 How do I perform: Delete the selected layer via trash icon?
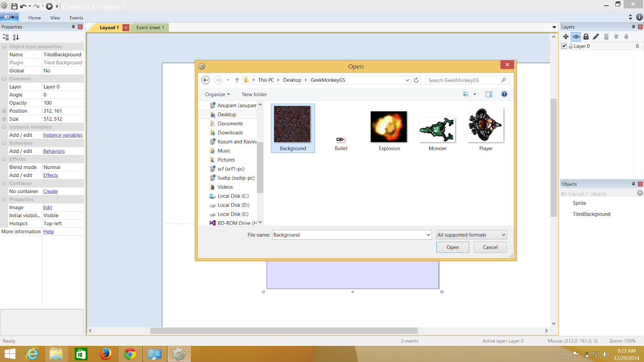(x=606, y=37)
